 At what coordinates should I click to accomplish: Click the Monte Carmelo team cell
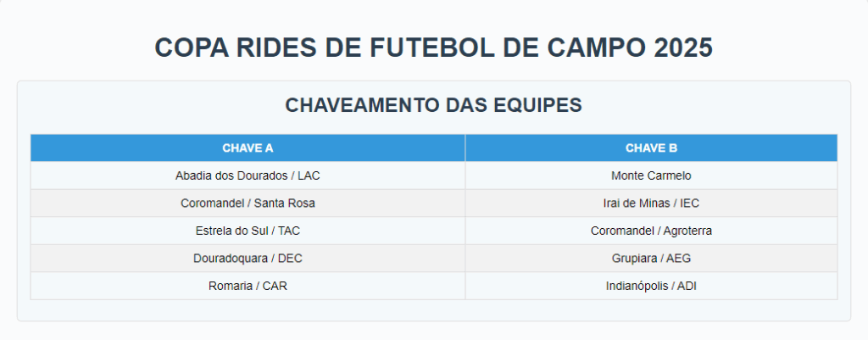tap(651, 176)
